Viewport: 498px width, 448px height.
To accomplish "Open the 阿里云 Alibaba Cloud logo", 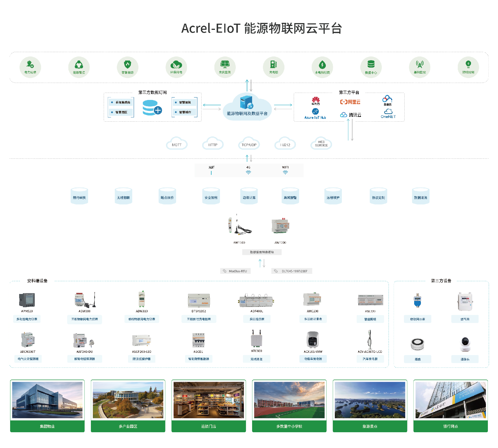I will [350, 102].
